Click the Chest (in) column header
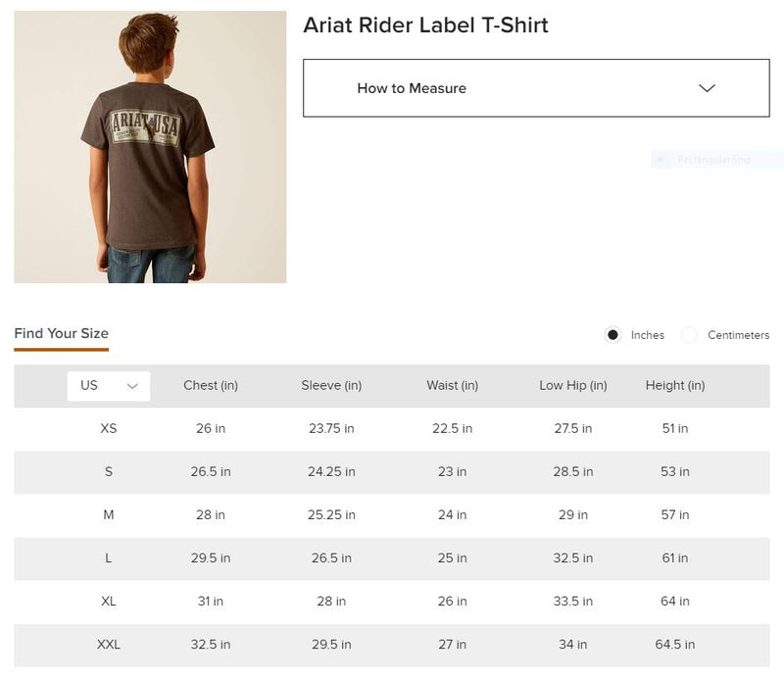The width and height of the screenshot is (784, 677). pyautogui.click(x=210, y=385)
